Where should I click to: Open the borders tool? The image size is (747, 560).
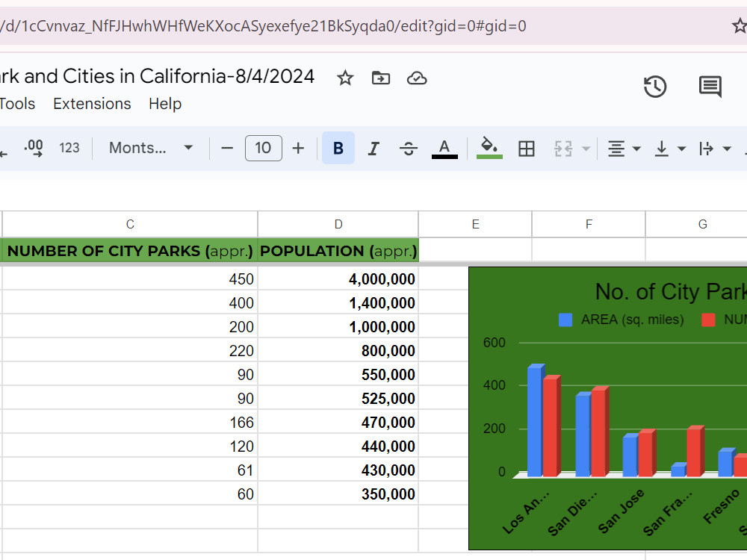click(x=527, y=149)
